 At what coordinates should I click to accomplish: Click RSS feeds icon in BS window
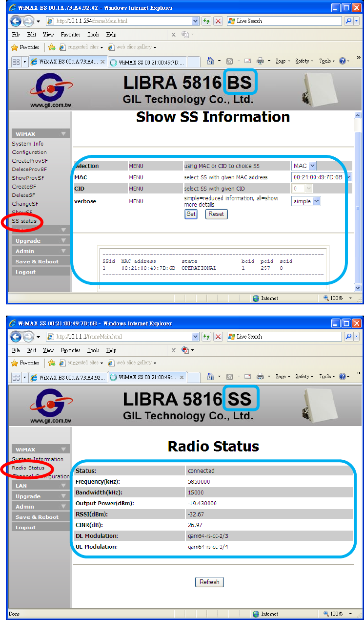click(x=229, y=61)
